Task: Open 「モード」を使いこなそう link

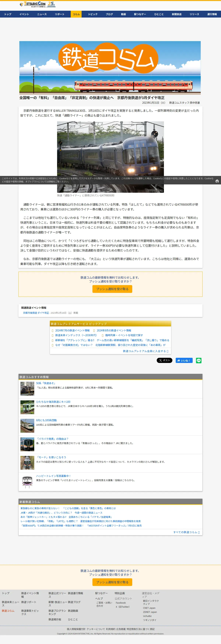Action: [x=51, y=457]
